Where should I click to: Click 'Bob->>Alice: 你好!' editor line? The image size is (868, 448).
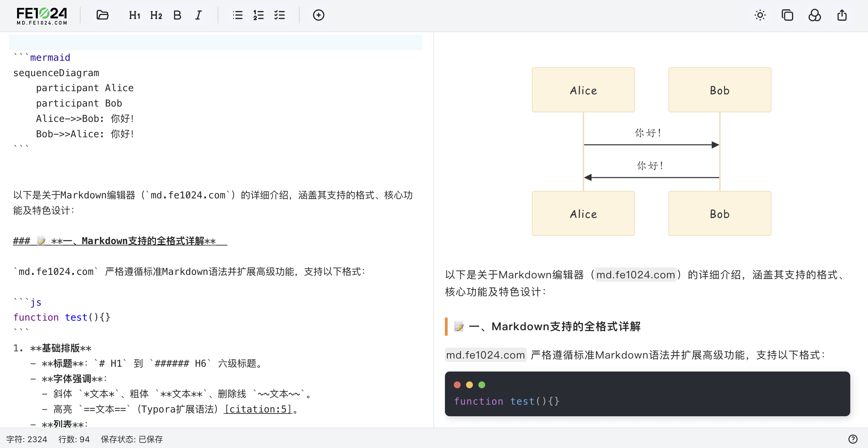[85, 134]
